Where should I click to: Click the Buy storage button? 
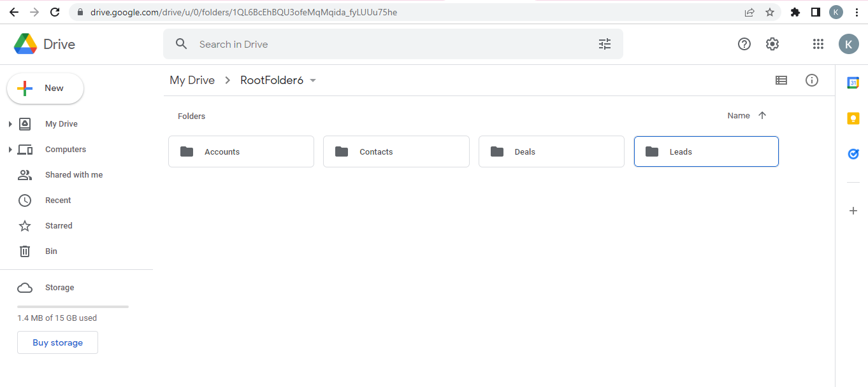(57, 342)
